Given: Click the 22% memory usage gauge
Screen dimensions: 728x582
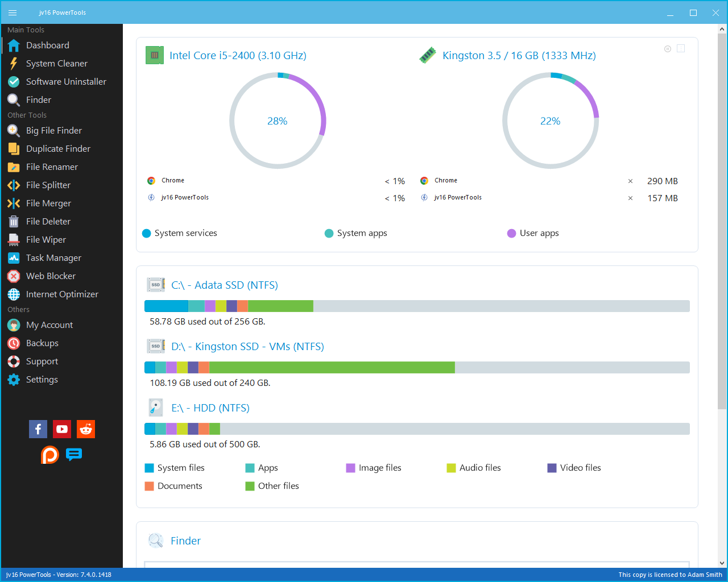Looking at the screenshot, I should tap(551, 120).
